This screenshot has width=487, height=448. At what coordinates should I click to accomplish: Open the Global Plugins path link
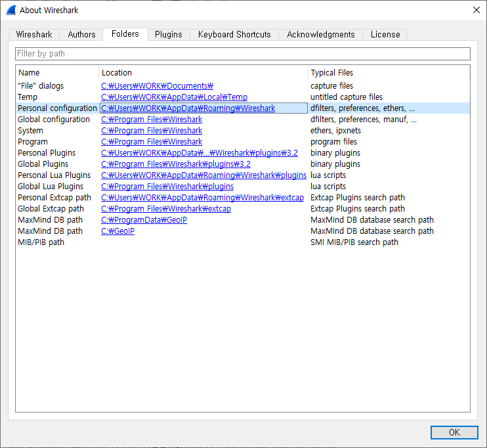(176, 164)
